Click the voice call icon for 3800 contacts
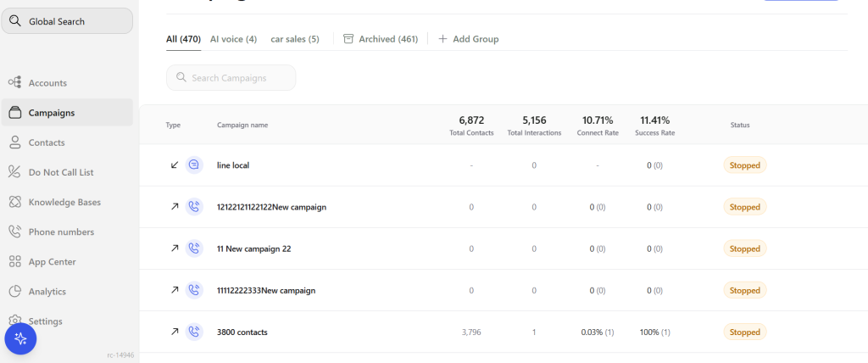868x363 pixels. [x=194, y=332]
